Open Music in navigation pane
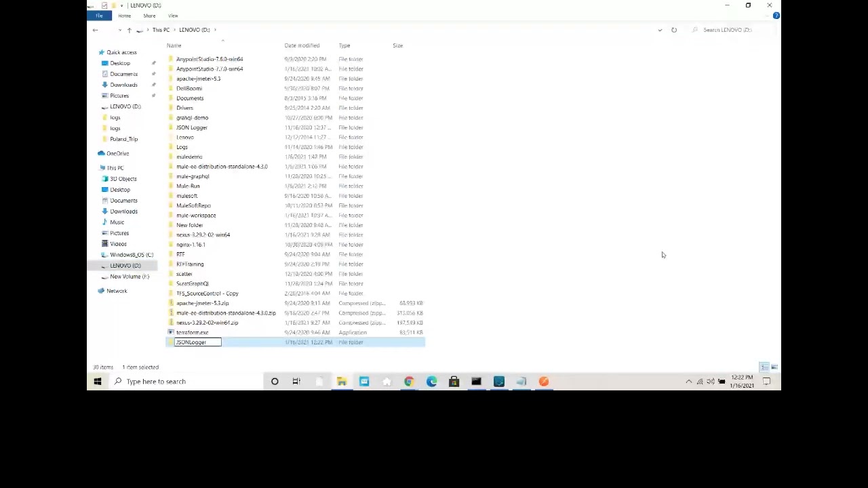The height and width of the screenshot is (488, 868). pos(117,222)
